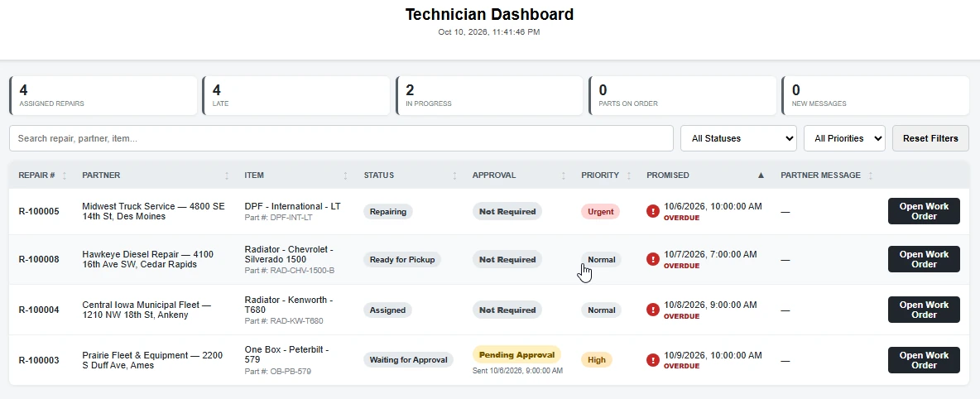This screenshot has height=399, width=980.
Task: Click repair number R-100008
Action: 39,259
